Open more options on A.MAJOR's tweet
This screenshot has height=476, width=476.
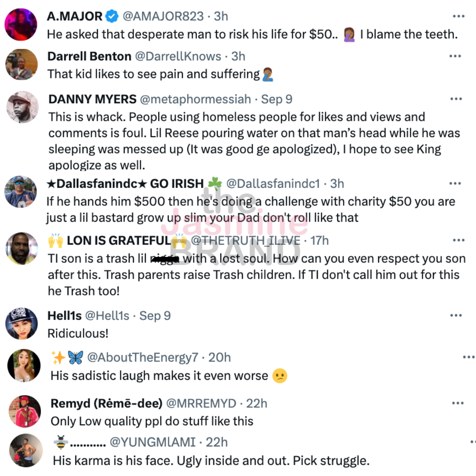pyautogui.click(x=458, y=16)
